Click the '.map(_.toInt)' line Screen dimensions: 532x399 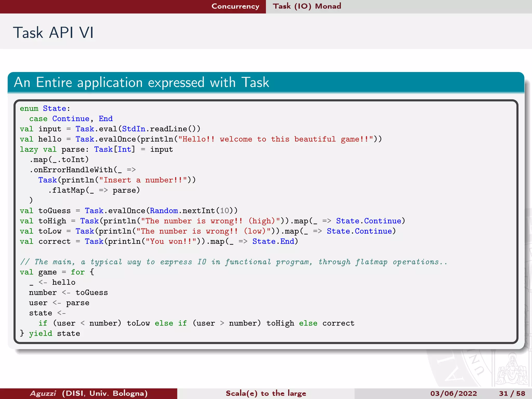coord(59,160)
